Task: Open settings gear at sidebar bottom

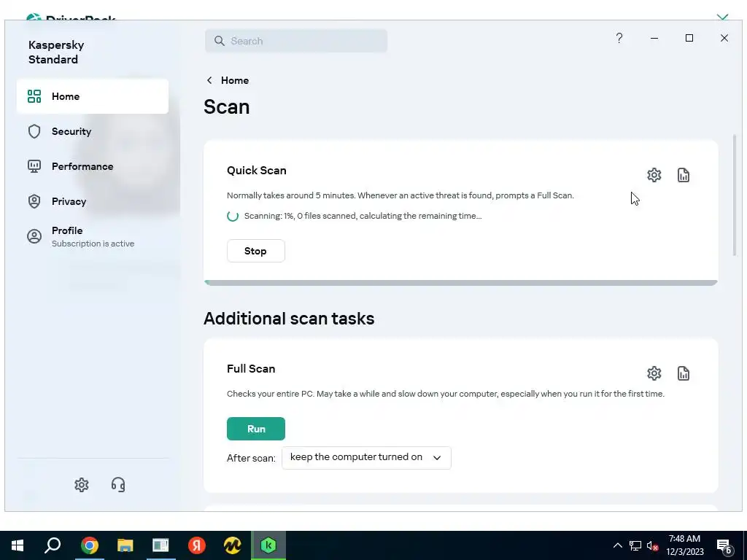Action: tap(82, 485)
